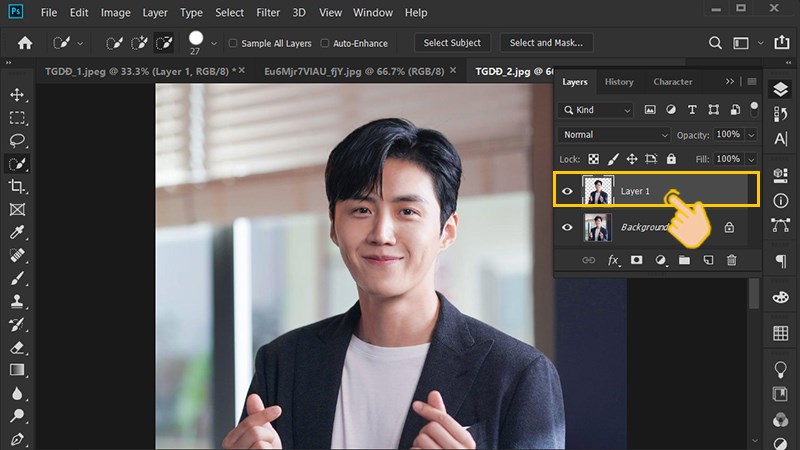The image size is (800, 450).
Task: Select the Eyedropper tool
Action: [x=17, y=232]
